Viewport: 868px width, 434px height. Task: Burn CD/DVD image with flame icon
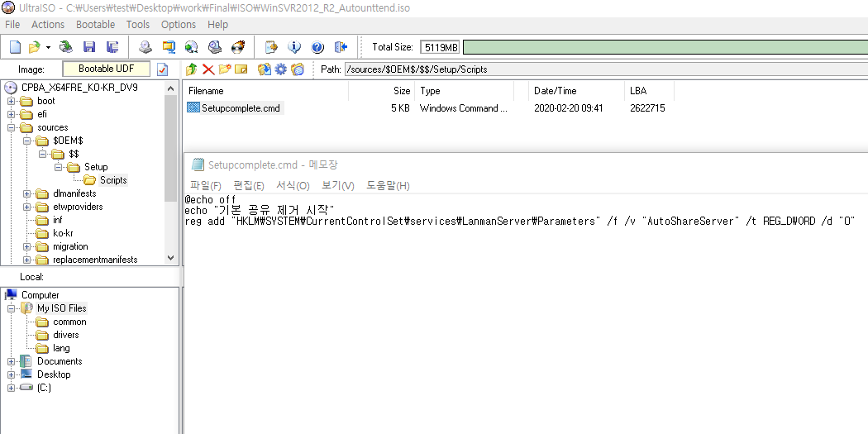[x=238, y=47]
